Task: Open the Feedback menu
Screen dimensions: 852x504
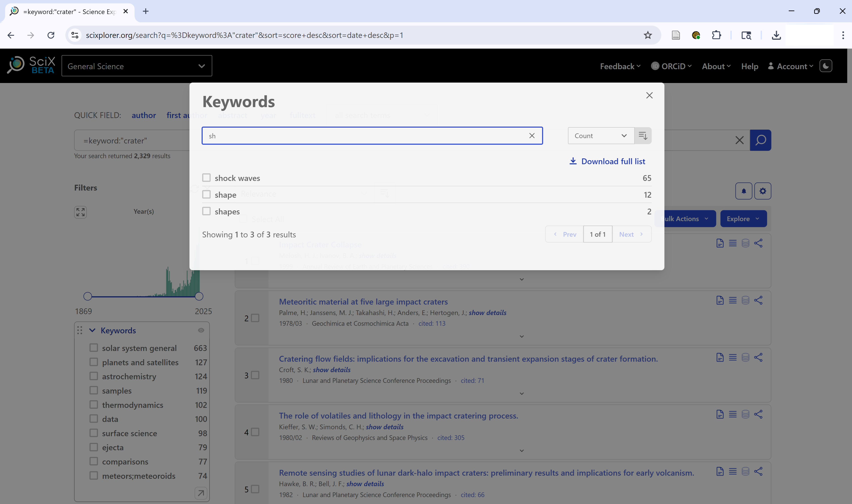Action: 620,66
